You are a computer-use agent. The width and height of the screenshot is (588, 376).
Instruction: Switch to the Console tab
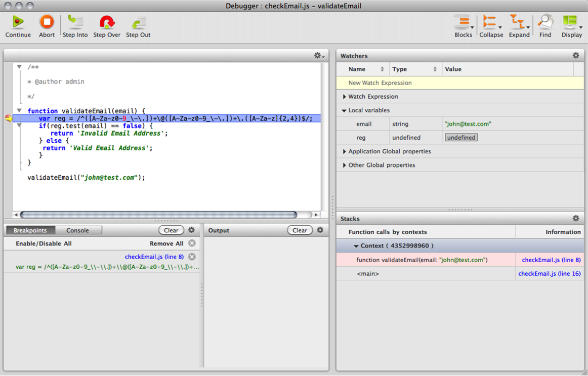pyautogui.click(x=77, y=230)
